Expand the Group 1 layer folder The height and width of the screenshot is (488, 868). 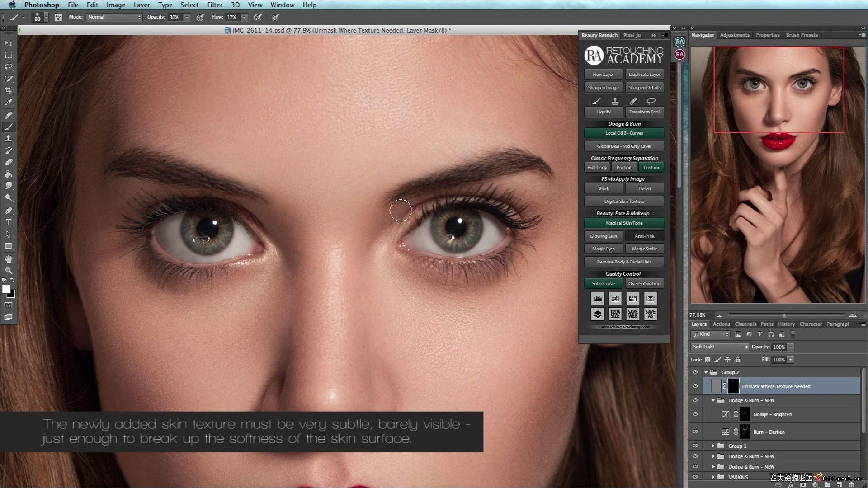[713, 446]
